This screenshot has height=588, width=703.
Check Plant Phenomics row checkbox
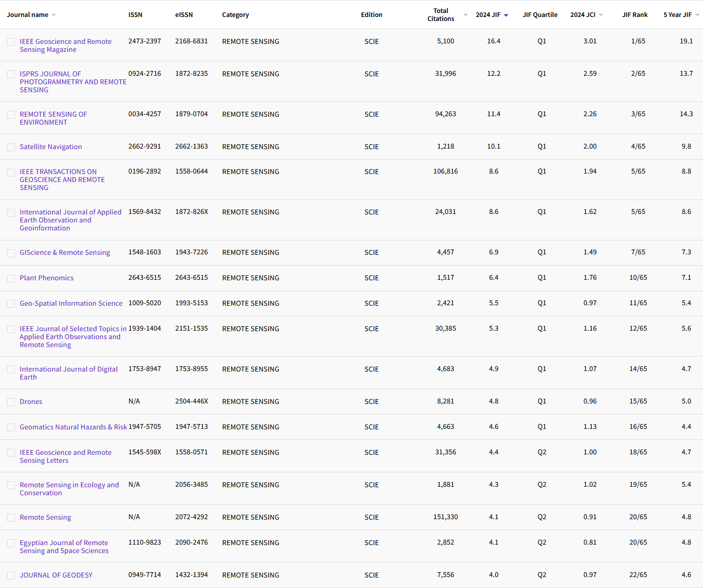point(11,278)
